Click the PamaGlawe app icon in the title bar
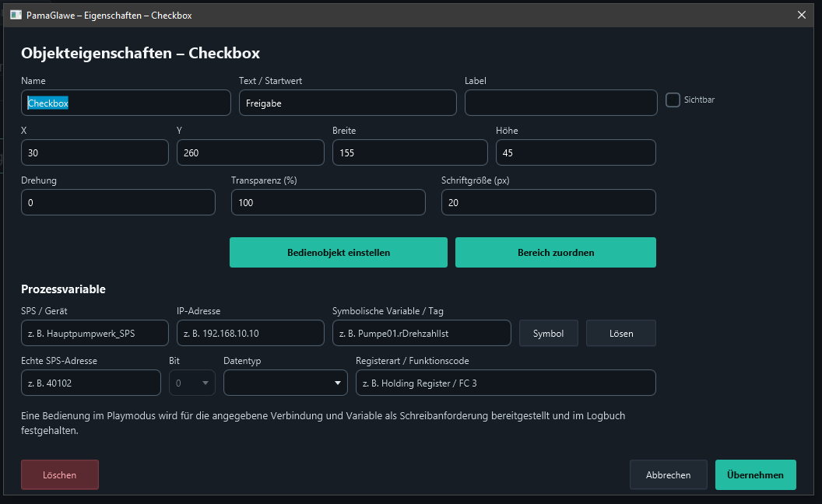The image size is (822, 504). coord(16,16)
